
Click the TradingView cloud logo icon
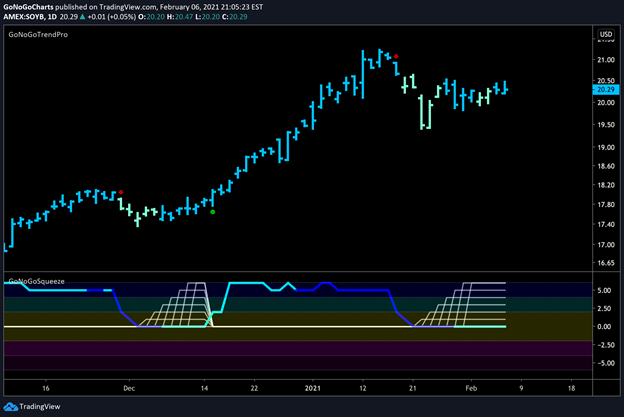[x=10, y=407]
